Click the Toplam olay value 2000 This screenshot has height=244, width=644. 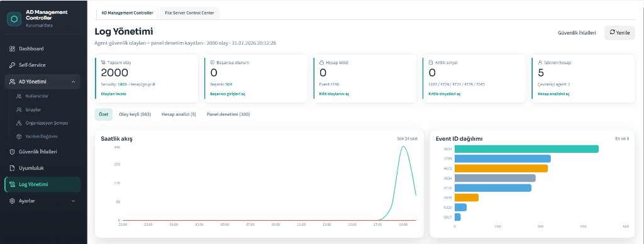(114, 73)
